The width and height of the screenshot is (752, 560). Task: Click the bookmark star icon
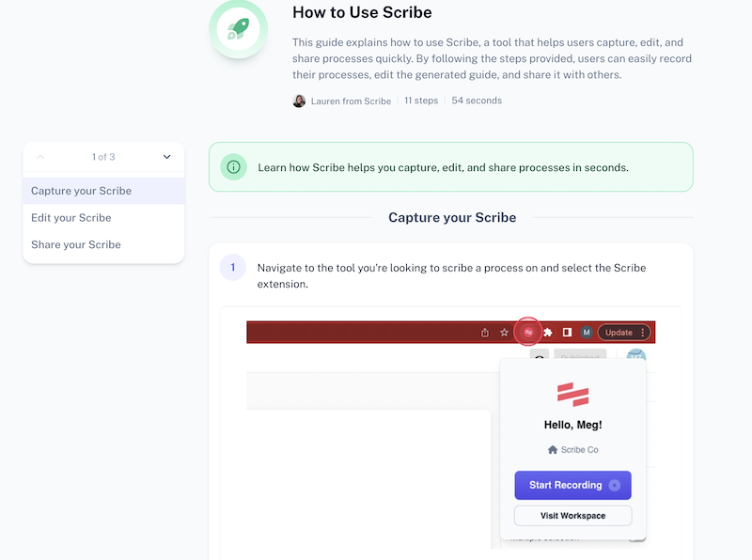pyautogui.click(x=504, y=332)
